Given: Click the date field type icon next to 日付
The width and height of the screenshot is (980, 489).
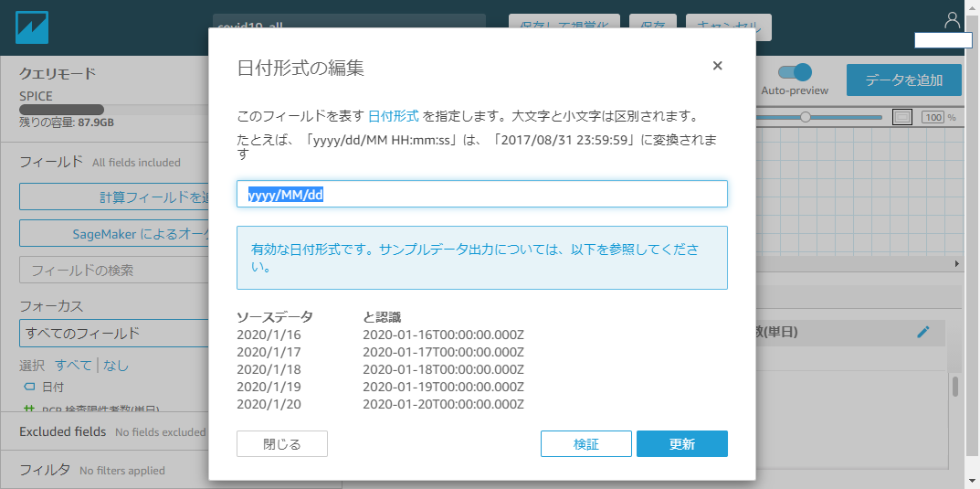Looking at the screenshot, I should pyautogui.click(x=29, y=387).
